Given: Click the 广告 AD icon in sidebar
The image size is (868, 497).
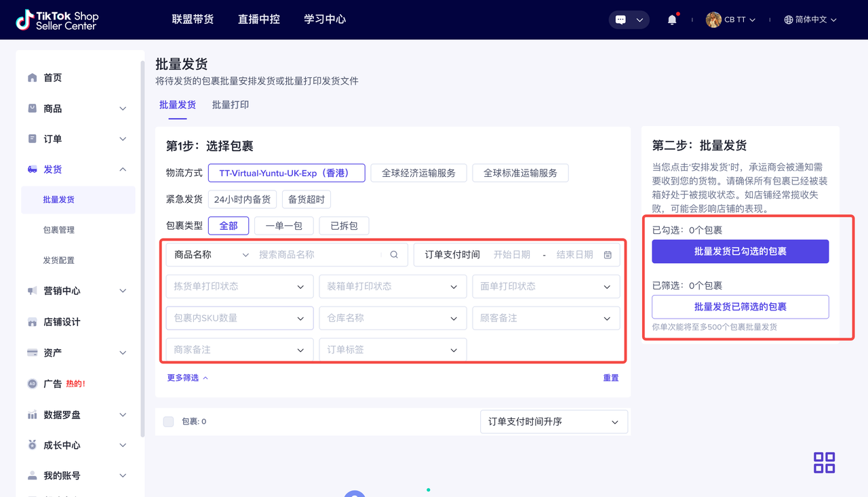Looking at the screenshot, I should coord(32,384).
